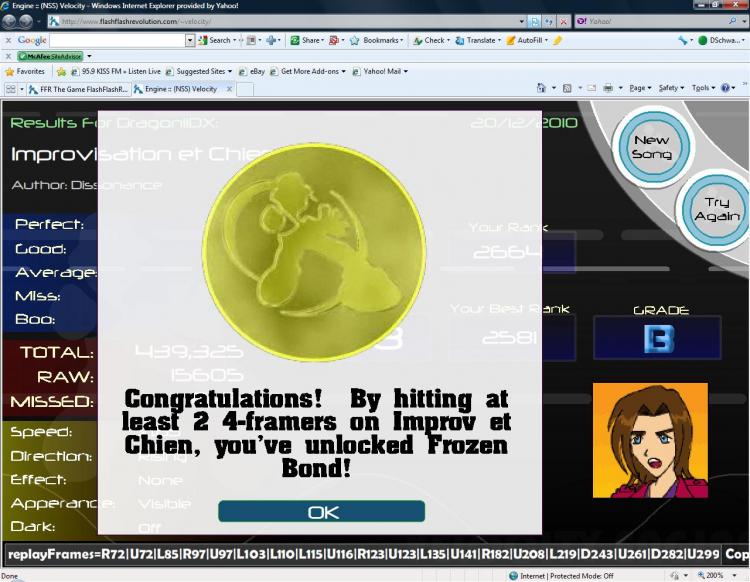Click the congratulations message text
Screen dimensions: 750x582
(x=316, y=433)
